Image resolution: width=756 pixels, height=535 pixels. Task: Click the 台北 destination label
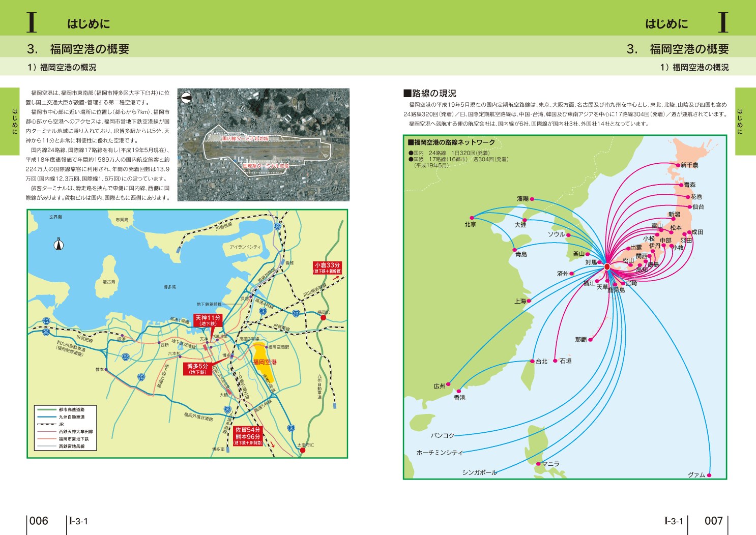[x=542, y=362]
